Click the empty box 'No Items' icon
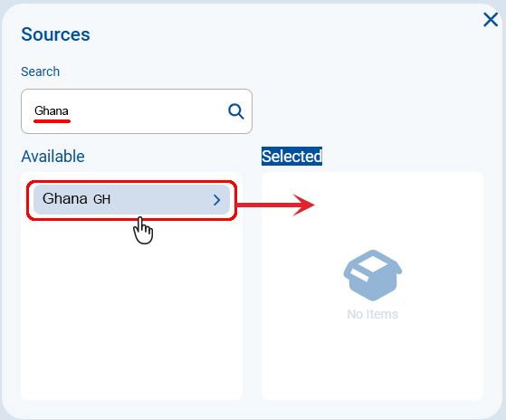This screenshot has width=506, height=420. click(x=373, y=275)
